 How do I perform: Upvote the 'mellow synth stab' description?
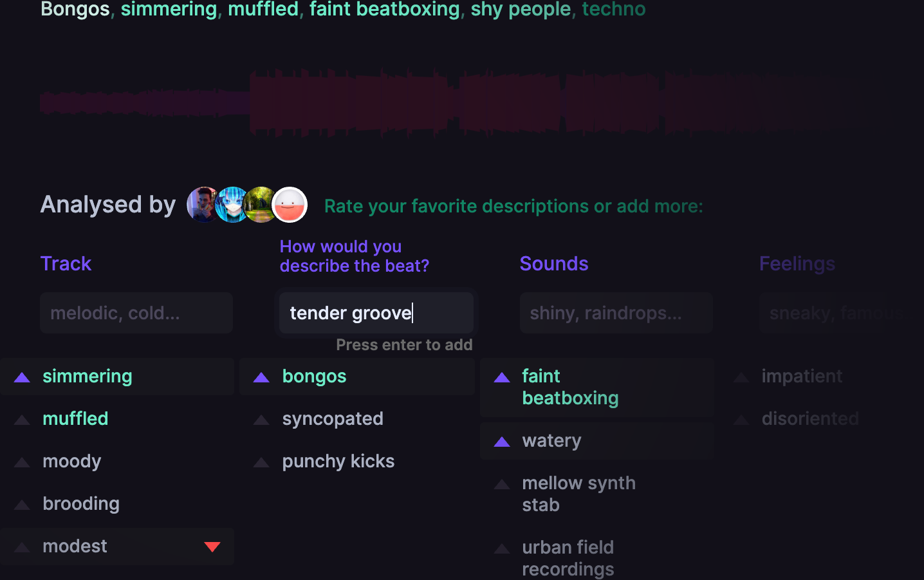click(502, 484)
